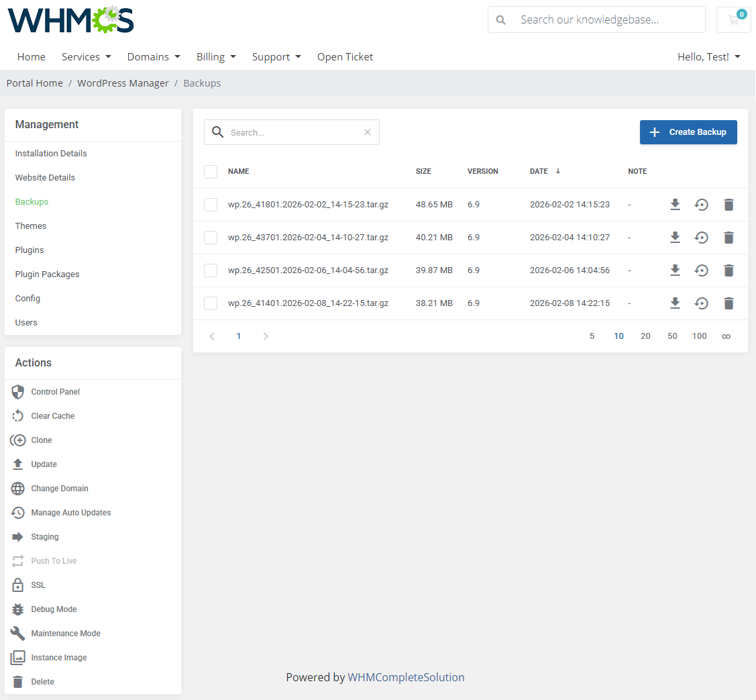The height and width of the screenshot is (700, 756).
Task: Download the wp.26_41801 backup archive
Action: tap(675, 204)
